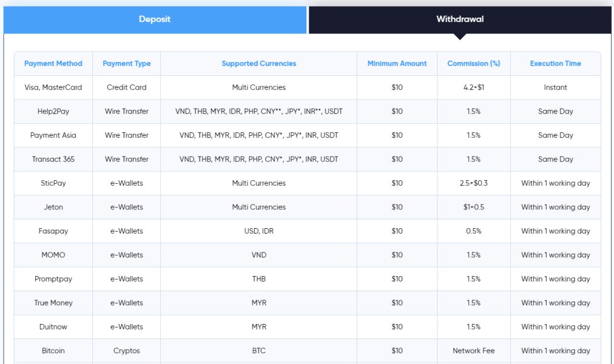Image resolution: width=614 pixels, height=364 pixels.
Task: Click the Help2Pay payment method cell
Action: [x=53, y=112]
